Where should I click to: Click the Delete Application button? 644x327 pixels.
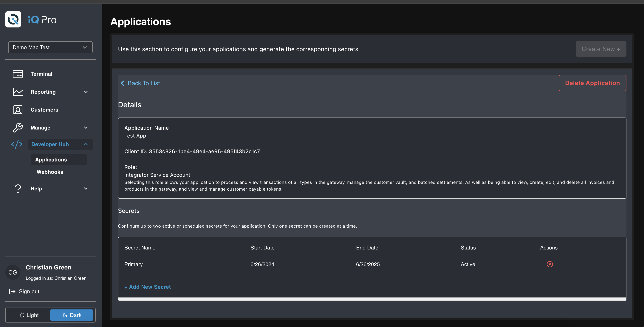point(592,83)
